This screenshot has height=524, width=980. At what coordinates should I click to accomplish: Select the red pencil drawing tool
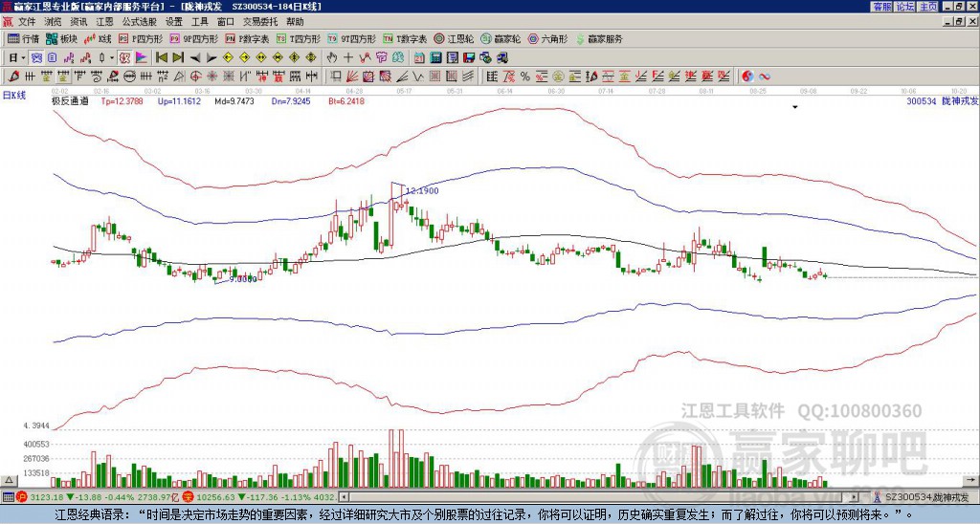coord(12,76)
